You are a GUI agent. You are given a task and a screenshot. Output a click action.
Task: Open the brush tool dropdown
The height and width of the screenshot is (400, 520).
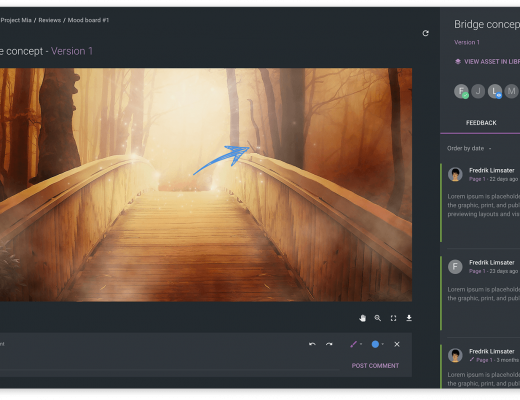(x=356, y=344)
